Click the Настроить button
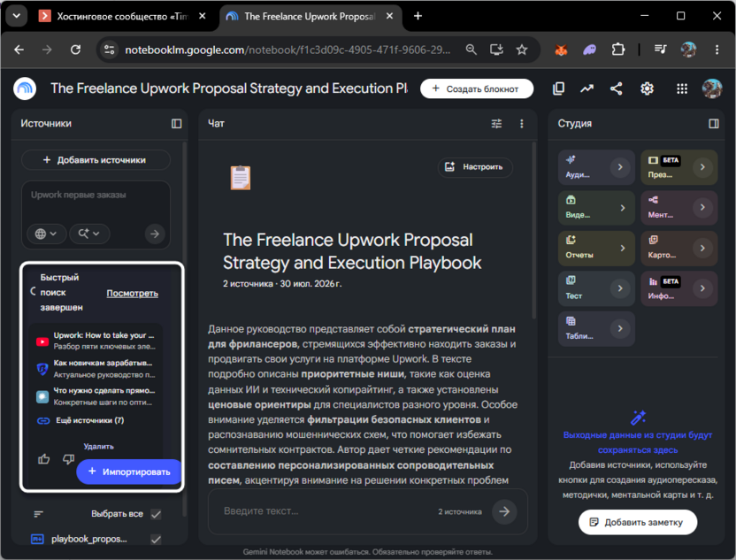The image size is (736, 560). tap(475, 167)
